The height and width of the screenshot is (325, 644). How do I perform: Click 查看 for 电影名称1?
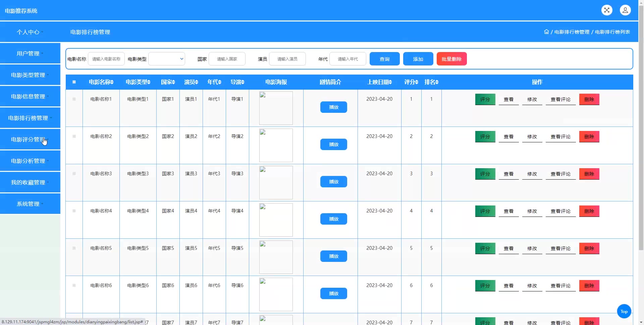pyautogui.click(x=509, y=99)
